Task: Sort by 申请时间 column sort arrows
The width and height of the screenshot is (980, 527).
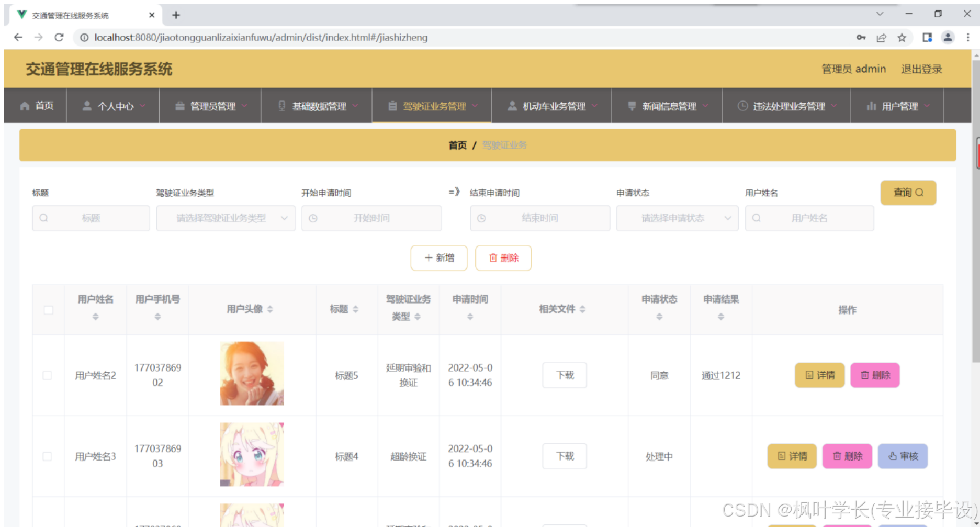Action: click(470, 317)
